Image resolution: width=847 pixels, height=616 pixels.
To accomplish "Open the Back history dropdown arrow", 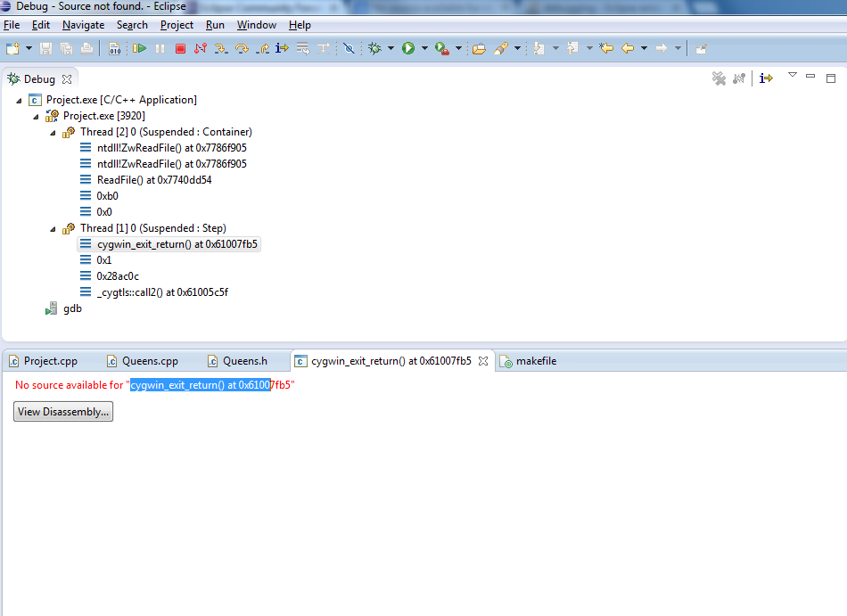I will click(644, 49).
